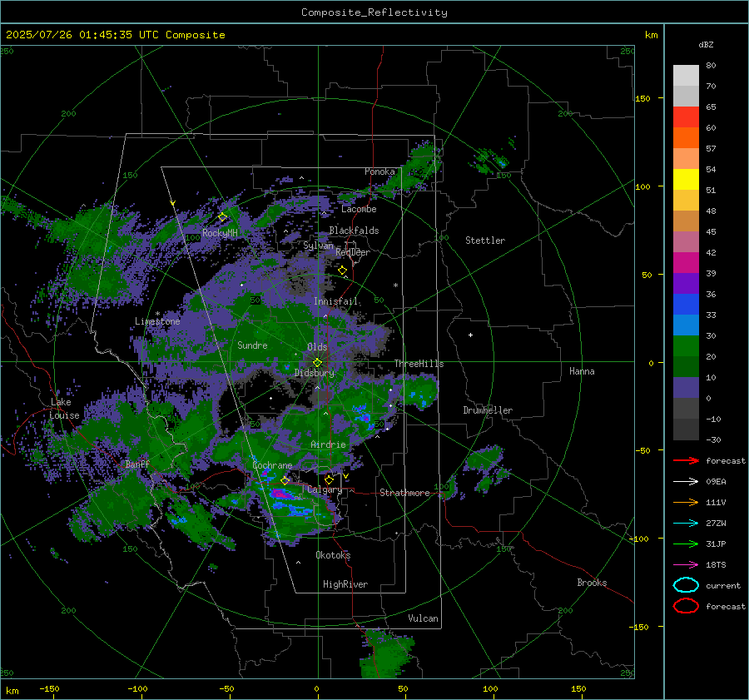Click the Innisfail city label
Viewport: 749px width, 700px height.
(x=336, y=301)
